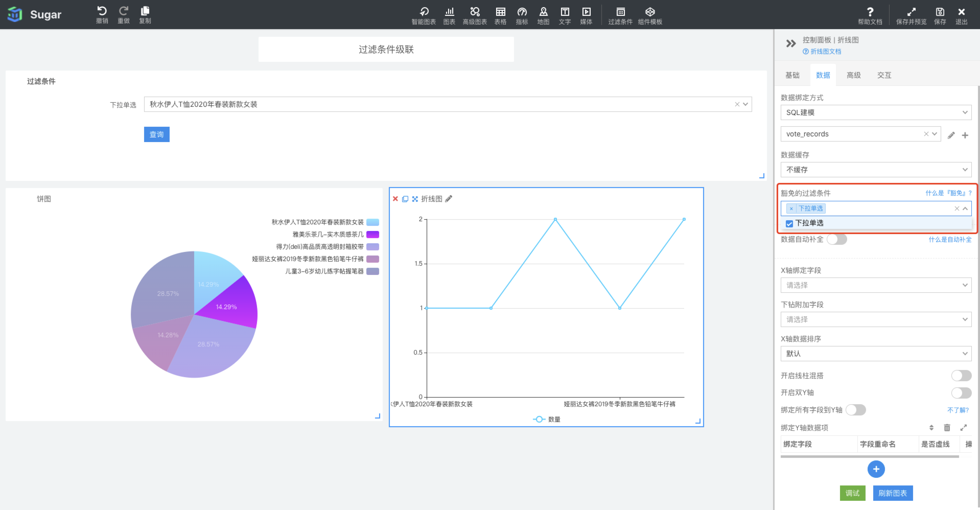The height and width of the screenshot is (510, 980).
Task: Expand the 绑定Y轴数据项 table
Action: [x=964, y=428]
